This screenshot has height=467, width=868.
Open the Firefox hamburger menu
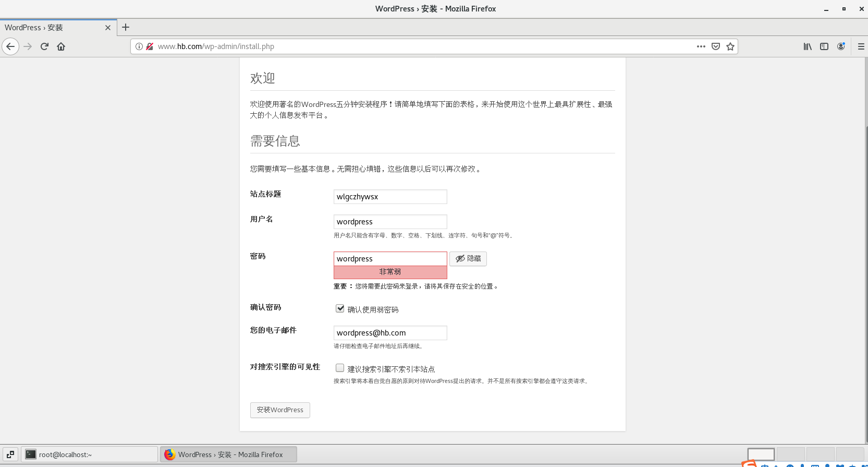pyautogui.click(x=861, y=46)
